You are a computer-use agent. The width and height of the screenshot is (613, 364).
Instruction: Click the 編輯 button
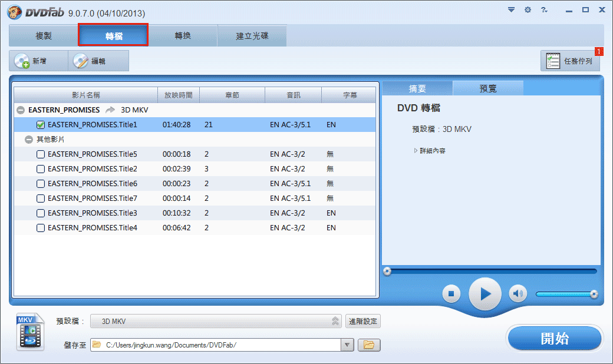tap(98, 61)
